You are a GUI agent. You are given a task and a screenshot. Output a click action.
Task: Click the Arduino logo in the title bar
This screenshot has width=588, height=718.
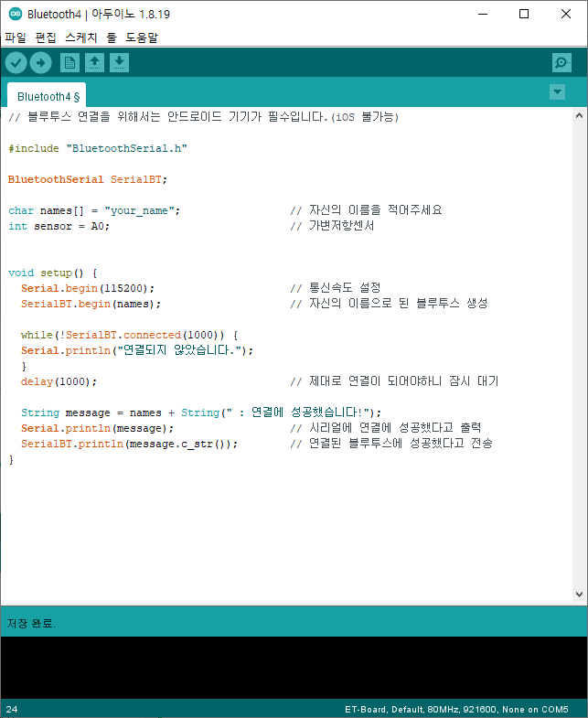coord(16,15)
